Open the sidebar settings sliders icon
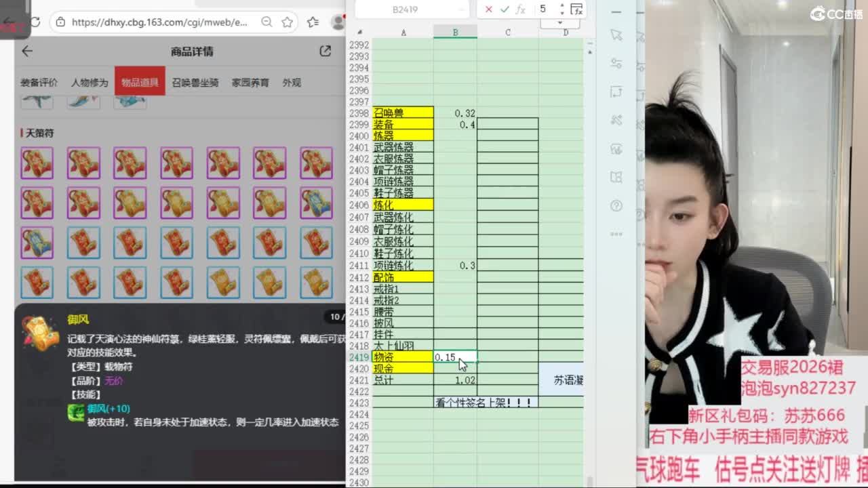Viewport: 868px width, 488px height. point(616,63)
